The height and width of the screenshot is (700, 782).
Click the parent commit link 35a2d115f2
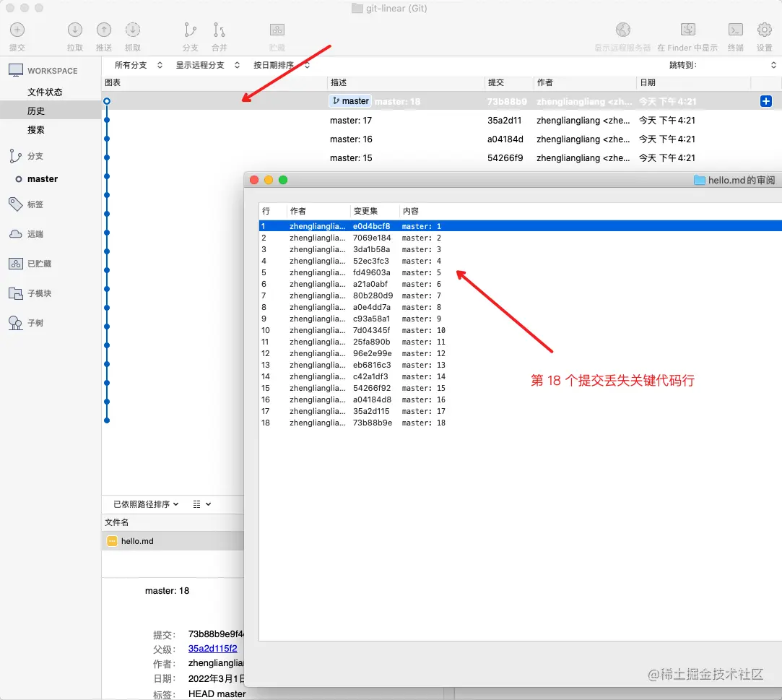tap(212, 648)
